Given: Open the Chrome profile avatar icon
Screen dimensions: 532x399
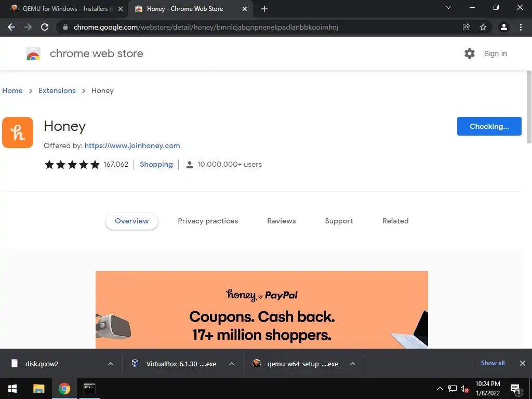Looking at the screenshot, I should 504,27.
